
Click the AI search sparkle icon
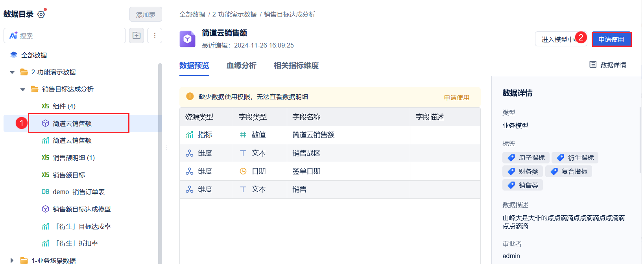[13, 36]
